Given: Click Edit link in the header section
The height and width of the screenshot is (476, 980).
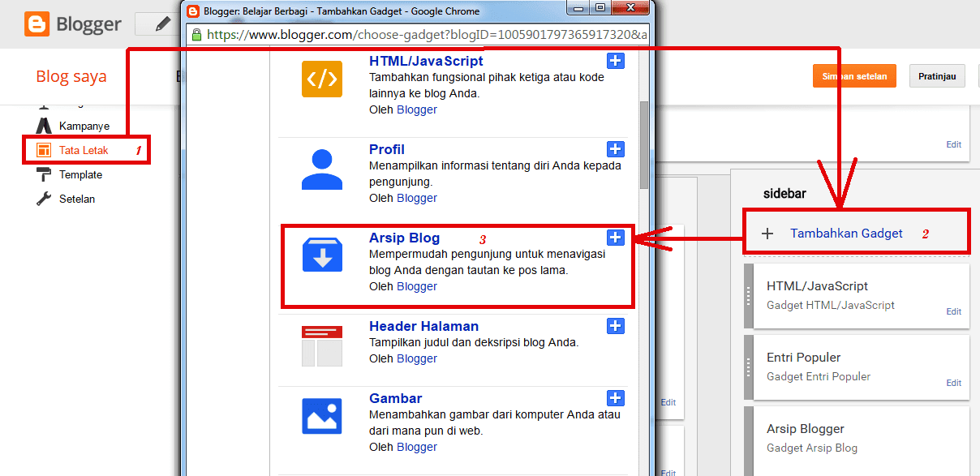Looking at the screenshot, I should pyautogui.click(x=954, y=144).
